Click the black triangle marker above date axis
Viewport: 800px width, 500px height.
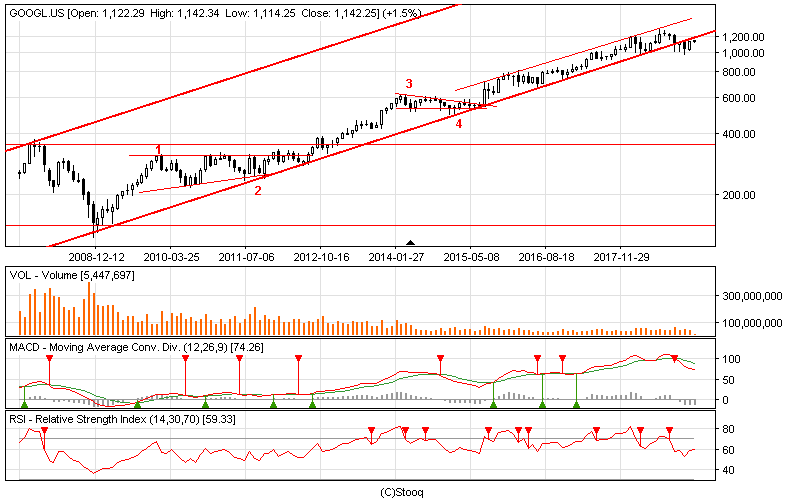tap(410, 243)
